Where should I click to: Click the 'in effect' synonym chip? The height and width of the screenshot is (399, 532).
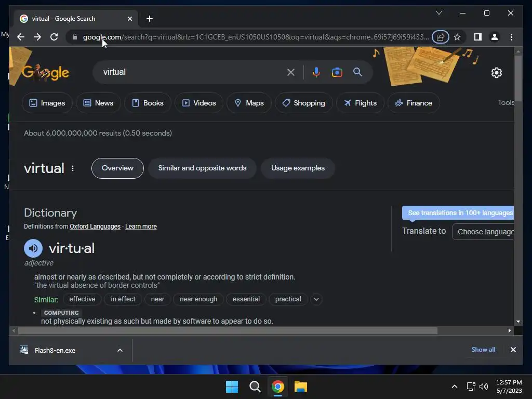[123, 299]
